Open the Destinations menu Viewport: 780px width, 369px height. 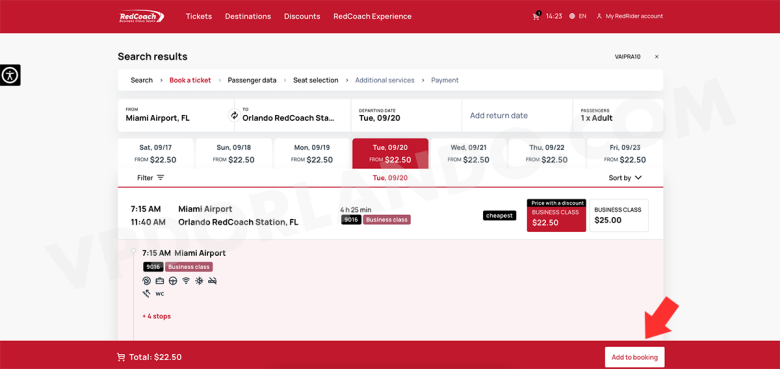coord(248,16)
